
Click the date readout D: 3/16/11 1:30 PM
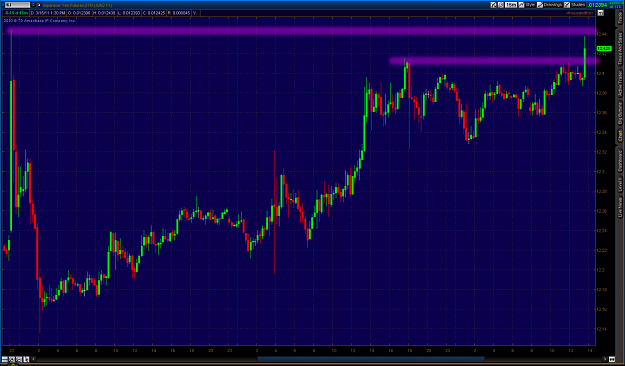pos(48,13)
